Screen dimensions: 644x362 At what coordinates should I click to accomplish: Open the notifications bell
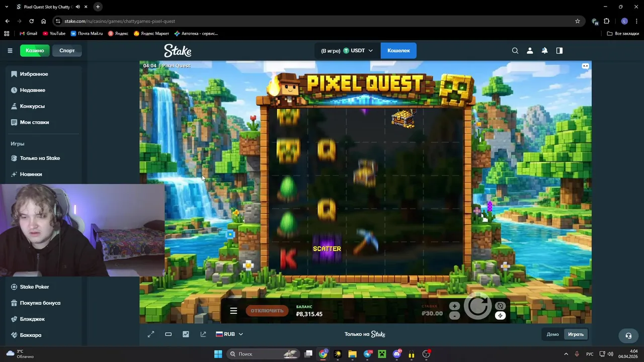tap(544, 50)
